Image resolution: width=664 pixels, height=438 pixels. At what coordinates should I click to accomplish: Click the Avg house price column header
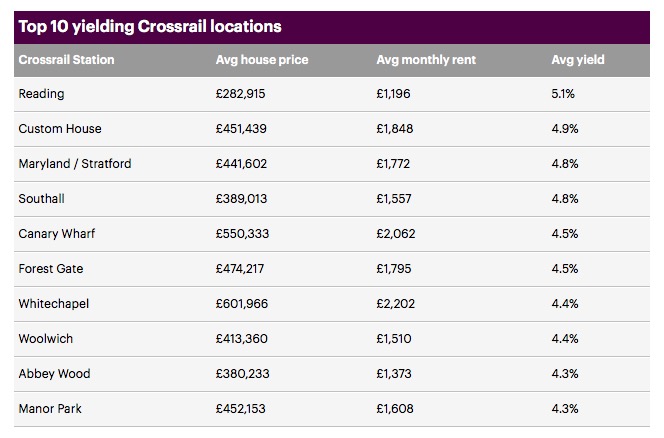[x=261, y=60]
